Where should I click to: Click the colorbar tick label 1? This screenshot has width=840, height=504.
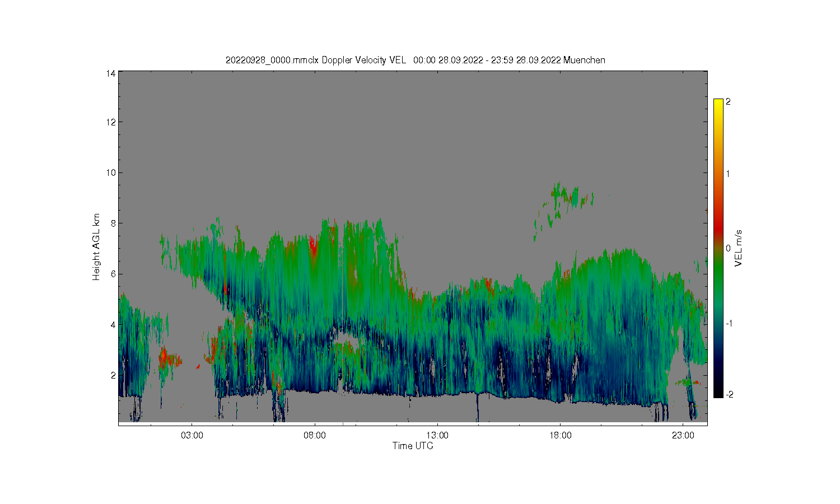tap(728, 174)
